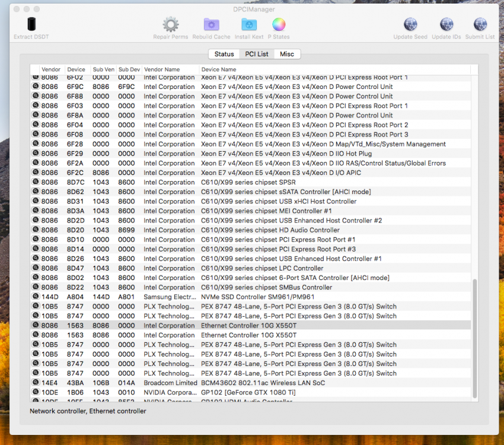
Task: Click device ID cell '6F9C' in Device column
Action: click(75, 87)
